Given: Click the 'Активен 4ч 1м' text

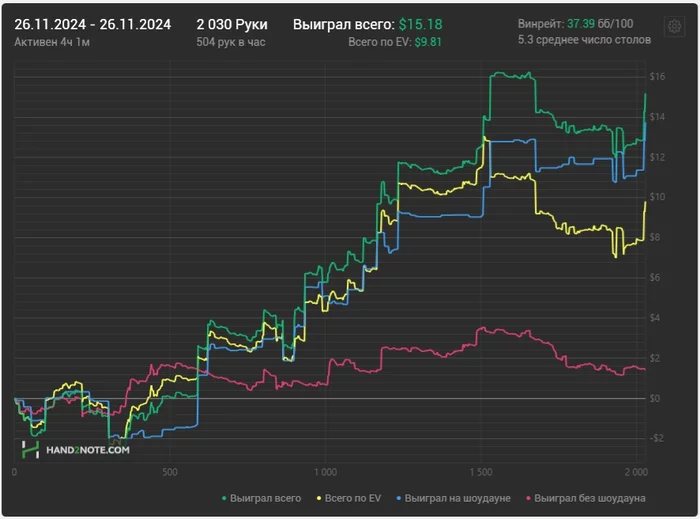Looking at the screenshot, I should 52,42.
